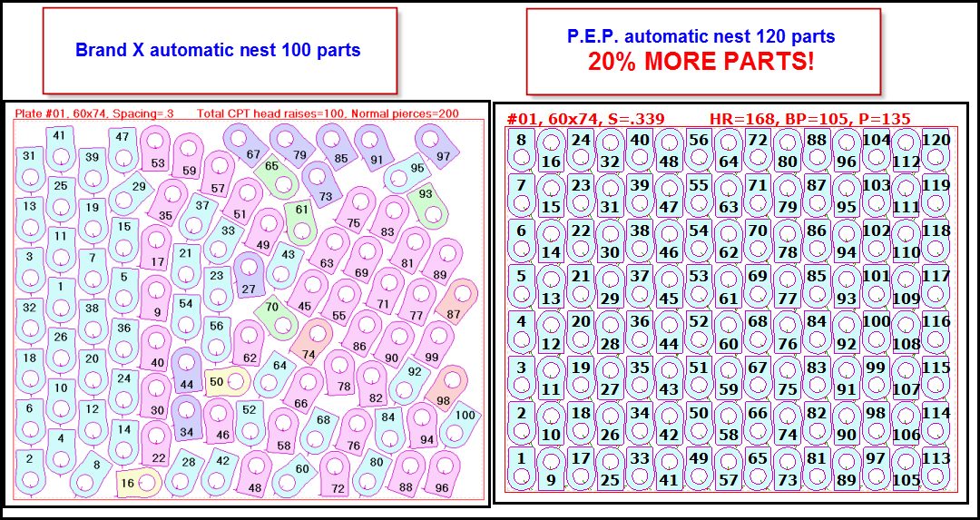Image resolution: width=980 pixels, height=520 pixels.
Task: Select part 22 in P.E.P. nest
Action: coord(581,240)
